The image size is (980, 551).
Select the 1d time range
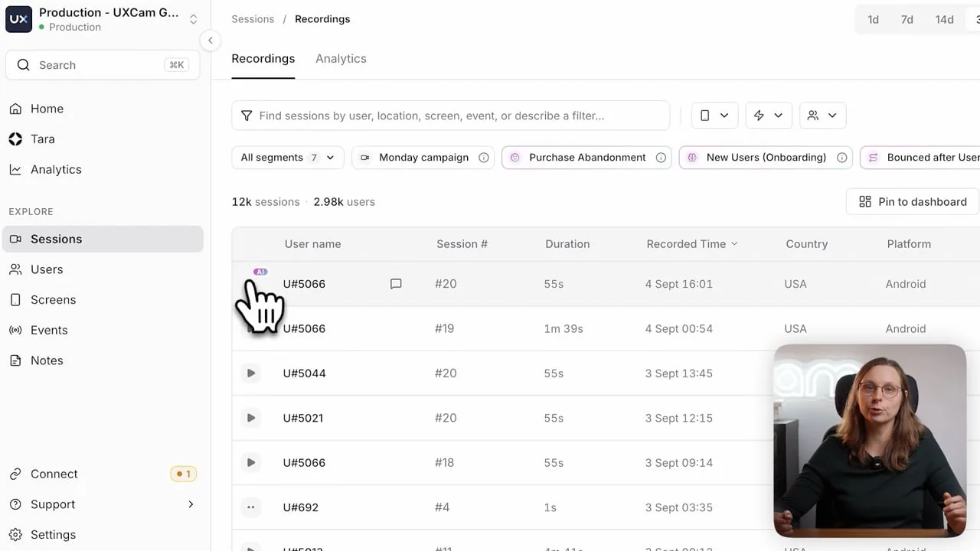point(873,20)
